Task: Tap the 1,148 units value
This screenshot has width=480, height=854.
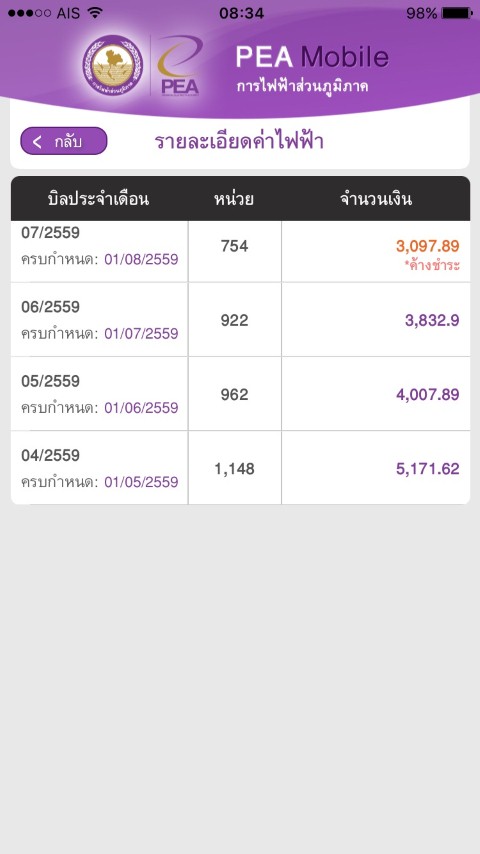Action: (234, 469)
